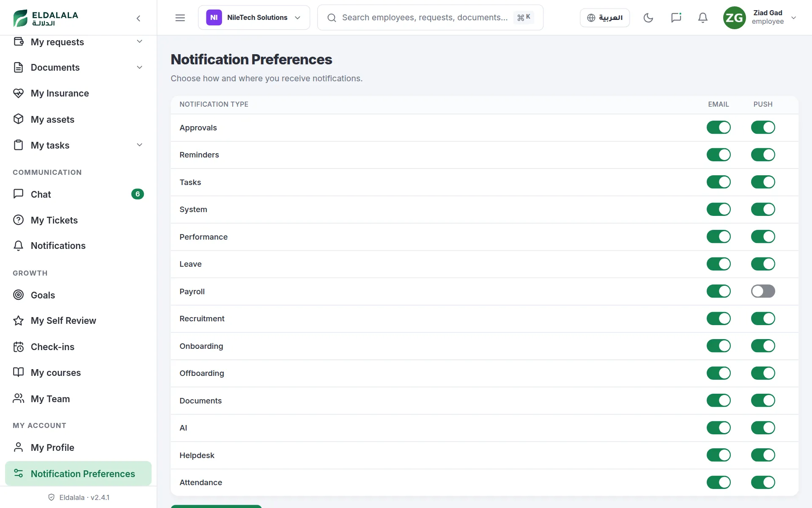The width and height of the screenshot is (812, 508).
Task: Click the My courses book icon
Action: tap(18, 373)
